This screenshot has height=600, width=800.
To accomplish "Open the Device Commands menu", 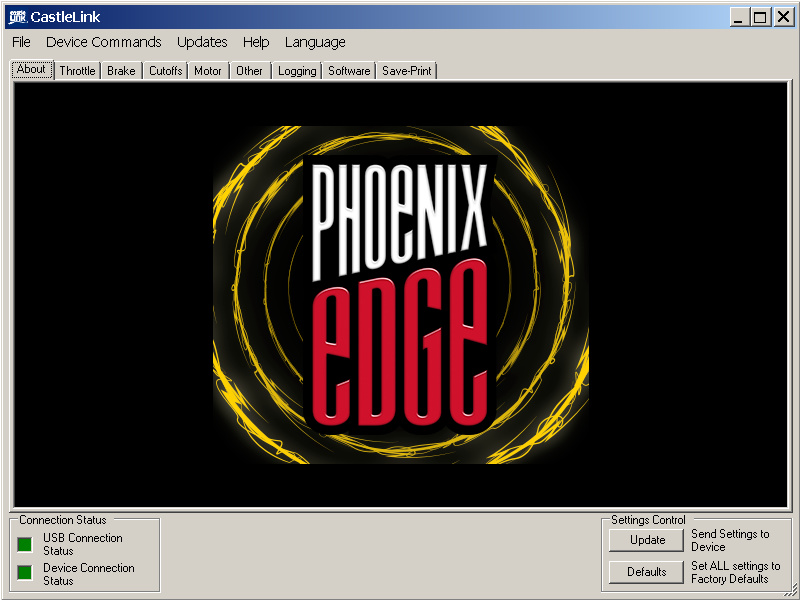I will tap(103, 42).
